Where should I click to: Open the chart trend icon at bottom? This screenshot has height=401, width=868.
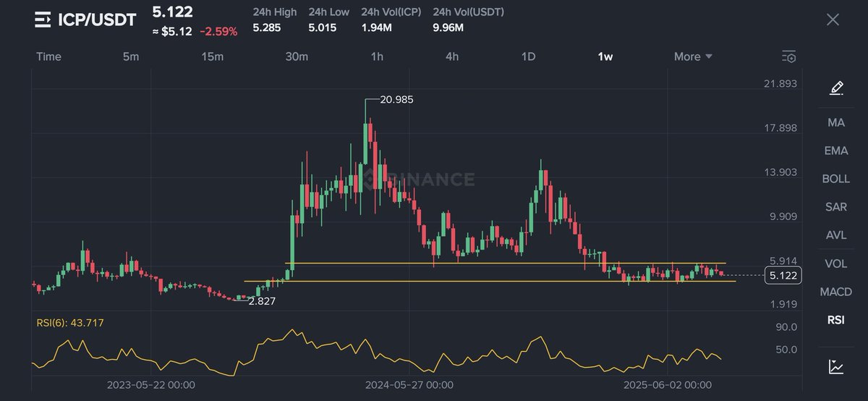point(836,367)
